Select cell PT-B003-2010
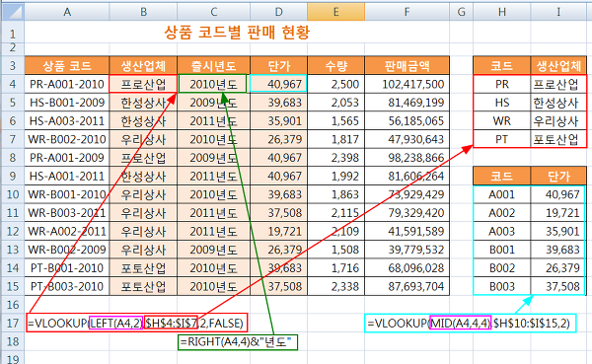Screen dimensions: 592x364 [x=67, y=286]
